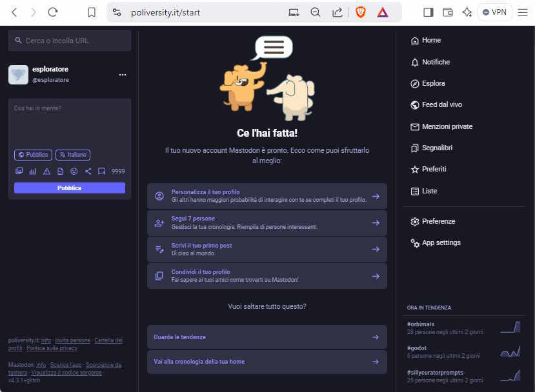Image resolution: width=535 pixels, height=392 pixels.
Task: Reload the page with the refresh icon
Action: pos(52,12)
